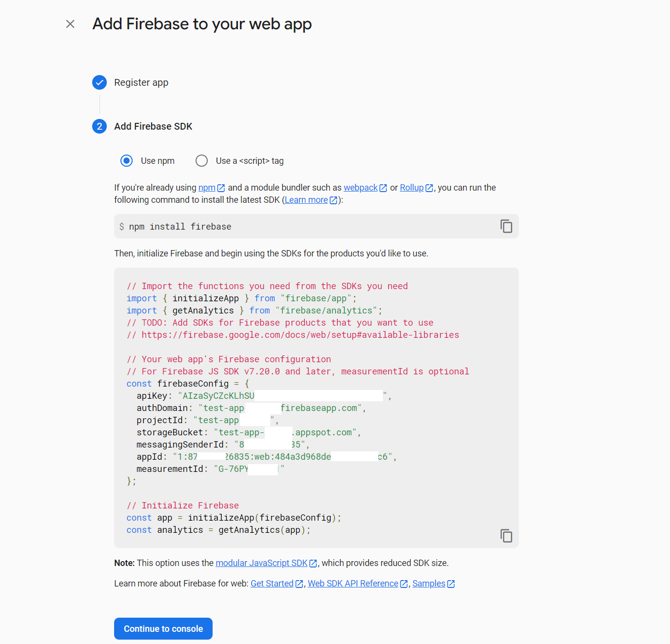670x644 pixels.
Task: Click external link icon after modular JavaScript SDK
Action: point(313,564)
